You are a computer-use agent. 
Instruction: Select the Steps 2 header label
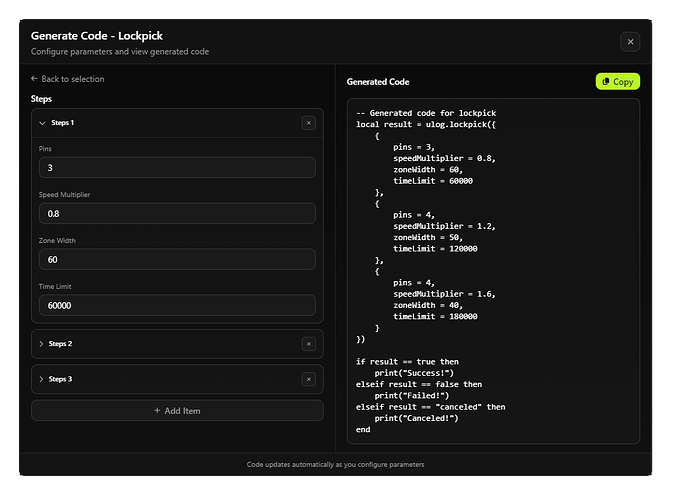click(x=61, y=344)
